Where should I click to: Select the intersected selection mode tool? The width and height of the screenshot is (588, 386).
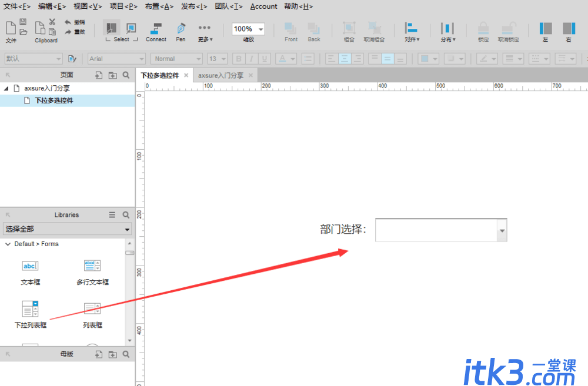point(111,28)
